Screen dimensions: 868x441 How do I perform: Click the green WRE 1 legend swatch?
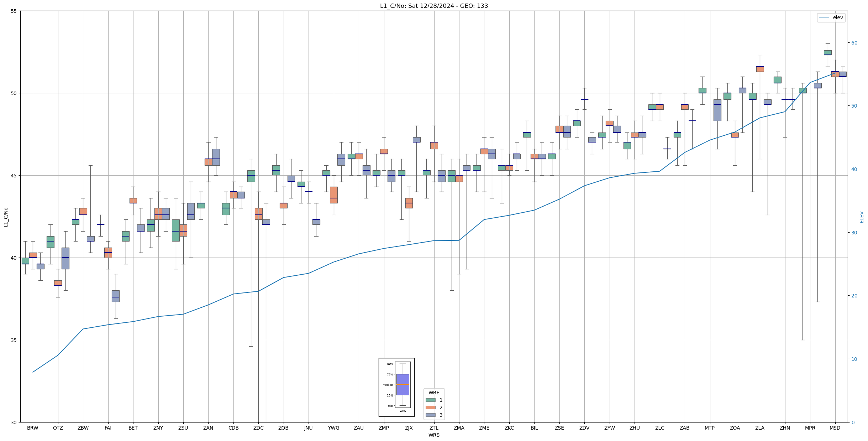tap(430, 400)
